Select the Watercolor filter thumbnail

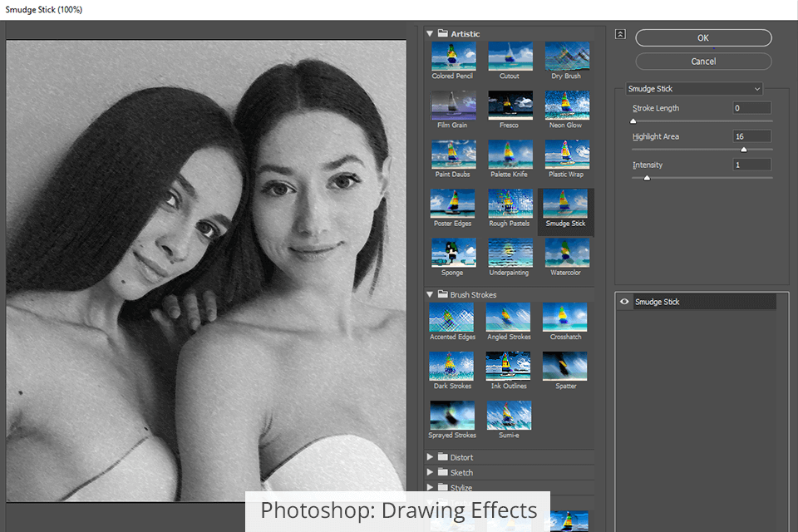[567, 253]
